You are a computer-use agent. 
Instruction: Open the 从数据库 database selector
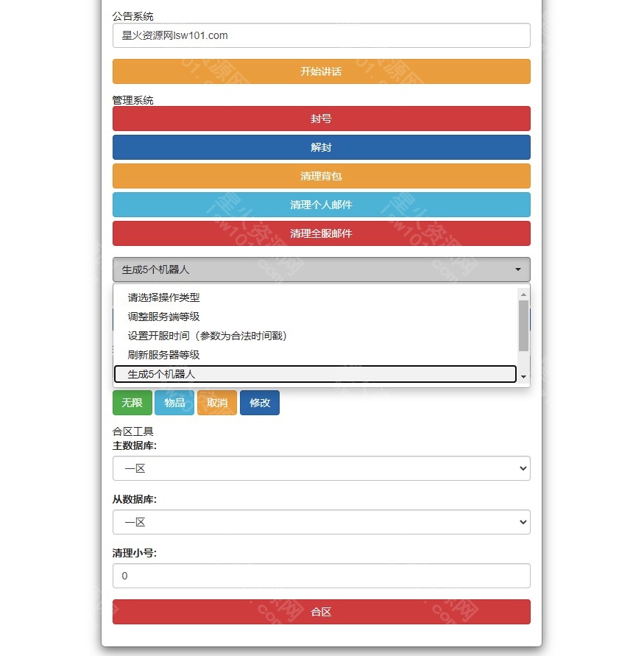320,522
